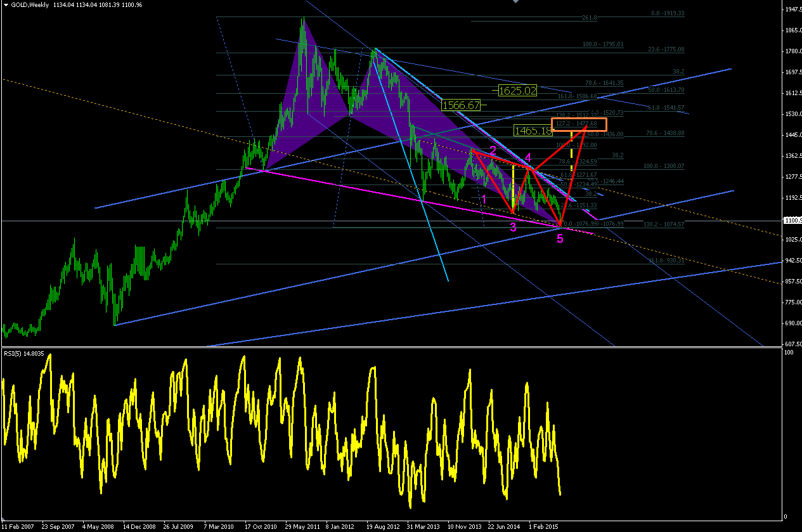This screenshot has width=802, height=532.
Task: Click the 100.0 - 1795.01 Fibonacci label
Action: tap(604, 45)
